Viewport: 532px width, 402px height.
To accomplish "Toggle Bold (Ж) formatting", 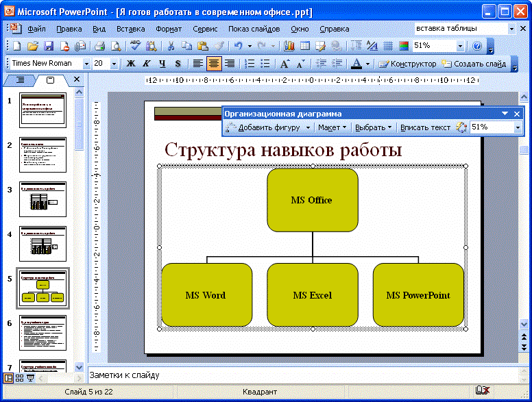I will click(131, 64).
